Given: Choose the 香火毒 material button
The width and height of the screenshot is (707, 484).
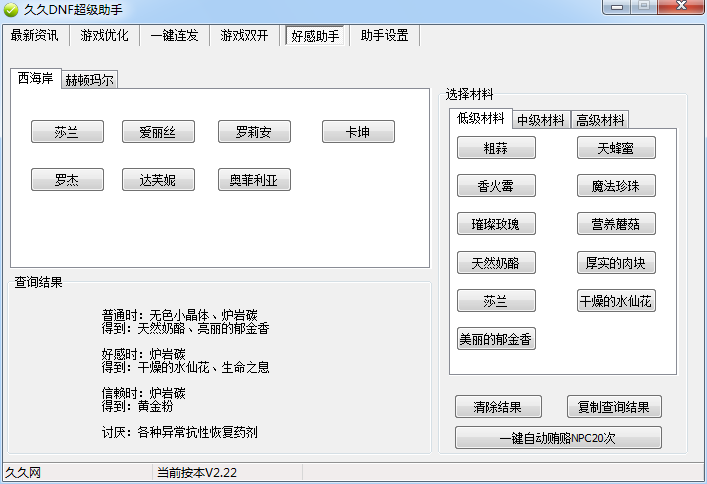Looking at the screenshot, I should (496, 186).
